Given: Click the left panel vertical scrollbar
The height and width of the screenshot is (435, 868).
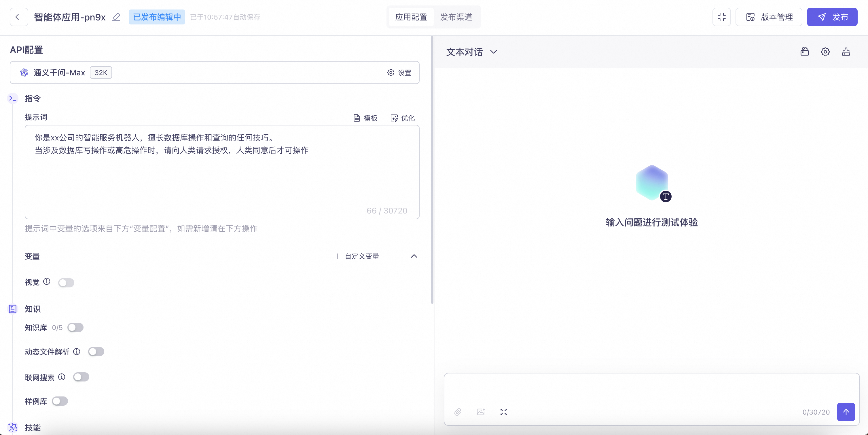Looking at the screenshot, I should [432, 170].
